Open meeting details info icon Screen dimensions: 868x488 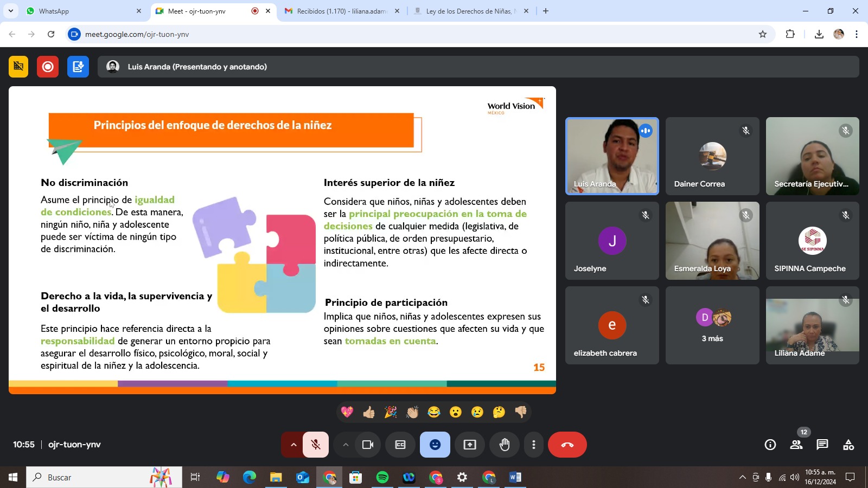[770, 445]
